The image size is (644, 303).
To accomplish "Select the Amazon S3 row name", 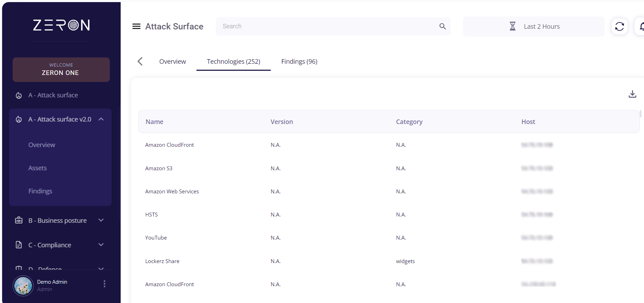I will pos(159,168).
